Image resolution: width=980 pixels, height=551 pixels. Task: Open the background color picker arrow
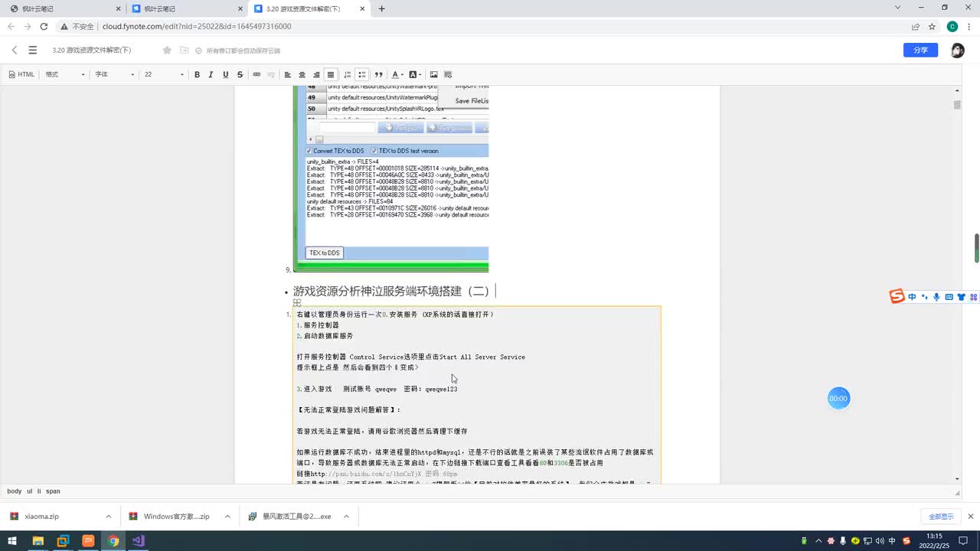pos(420,74)
